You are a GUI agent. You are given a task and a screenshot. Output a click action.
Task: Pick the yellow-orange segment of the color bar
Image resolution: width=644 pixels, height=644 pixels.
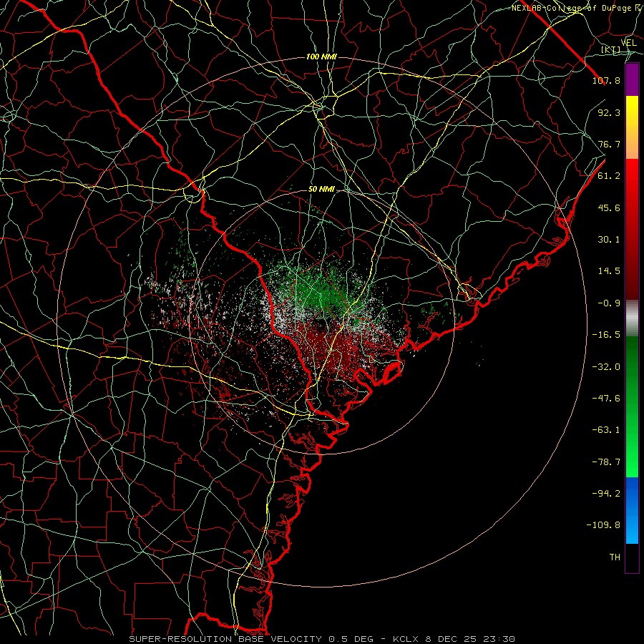(632, 127)
